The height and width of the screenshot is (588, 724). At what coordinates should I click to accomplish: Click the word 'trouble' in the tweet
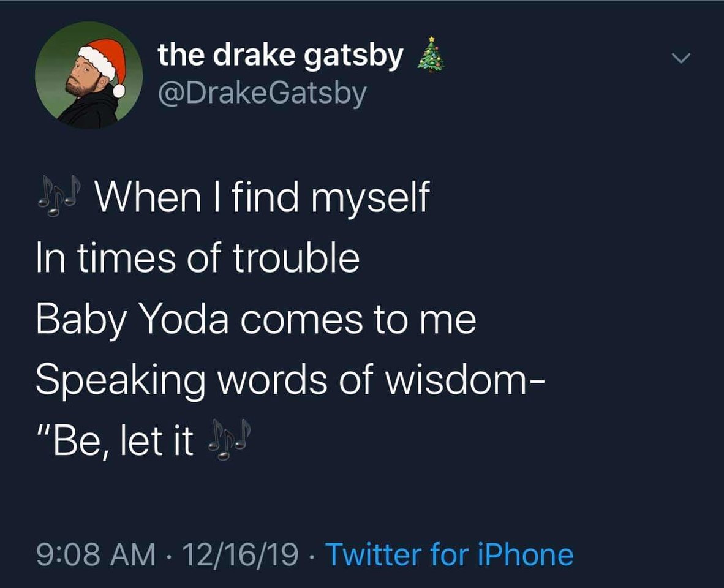click(296, 257)
